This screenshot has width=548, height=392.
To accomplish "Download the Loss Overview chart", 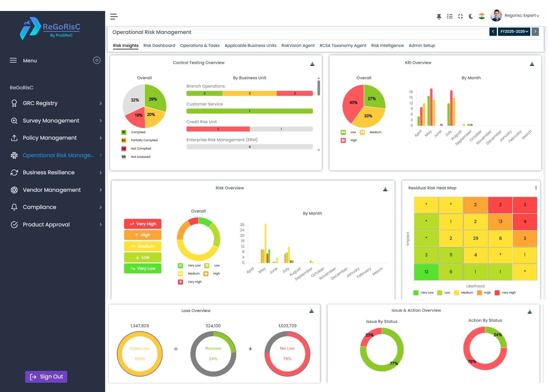I will click(x=312, y=311).
